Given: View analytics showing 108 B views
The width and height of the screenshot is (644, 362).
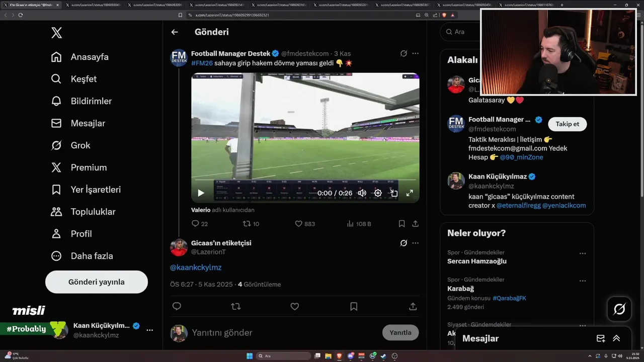Looking at the screenshot, I should click(x=359, y=224).
